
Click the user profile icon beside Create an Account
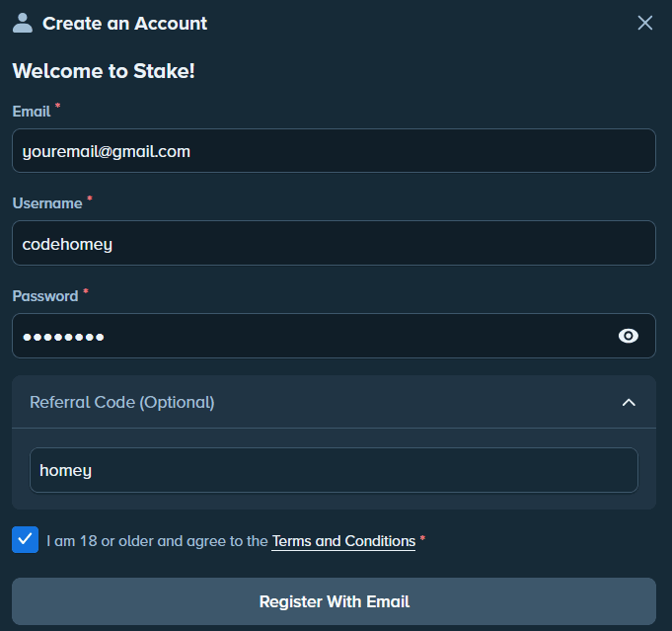(x=23, y=23)
